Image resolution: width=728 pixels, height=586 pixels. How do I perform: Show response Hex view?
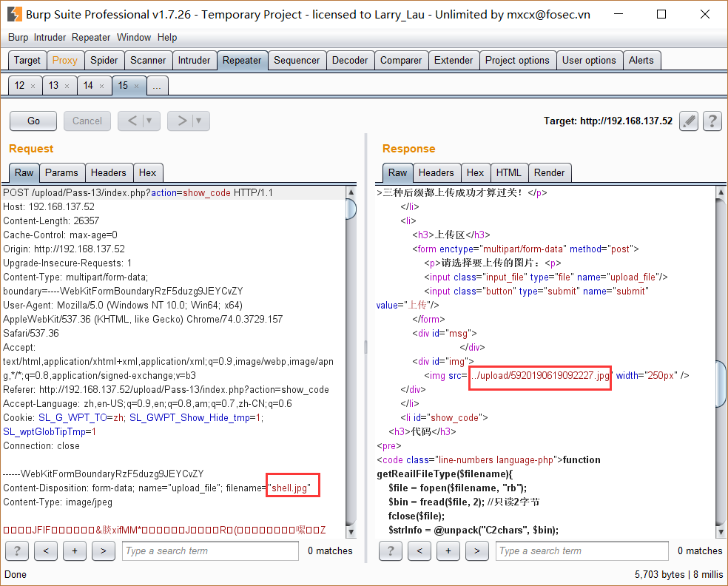476,172
